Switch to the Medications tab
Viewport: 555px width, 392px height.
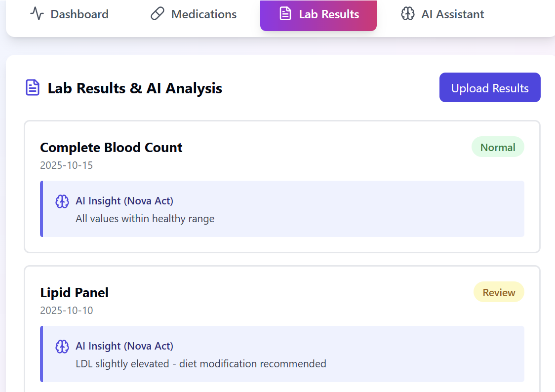[x=203, y=14]
